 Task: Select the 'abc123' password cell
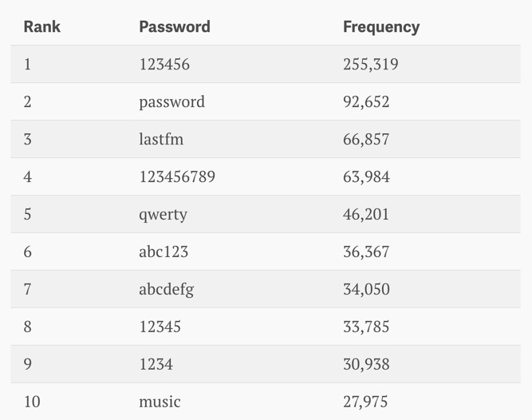[164, 252]
